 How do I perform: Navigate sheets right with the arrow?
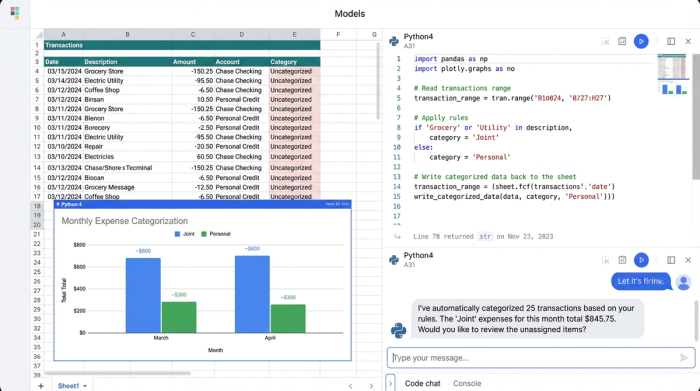click(x=371, y=386)
